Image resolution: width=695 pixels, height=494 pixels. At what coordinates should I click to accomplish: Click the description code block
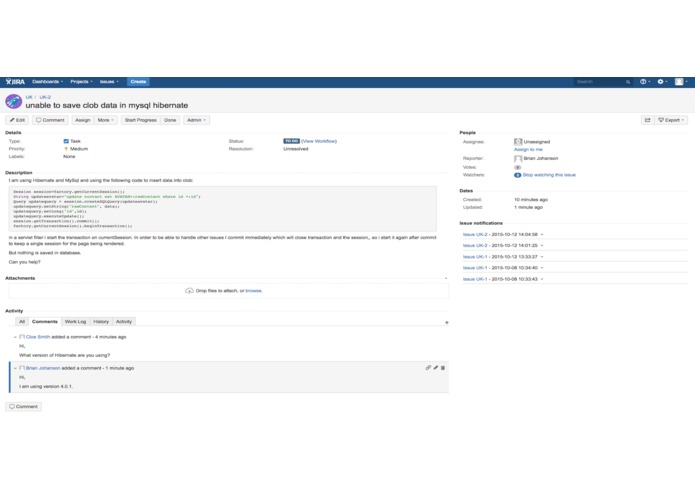223,209
